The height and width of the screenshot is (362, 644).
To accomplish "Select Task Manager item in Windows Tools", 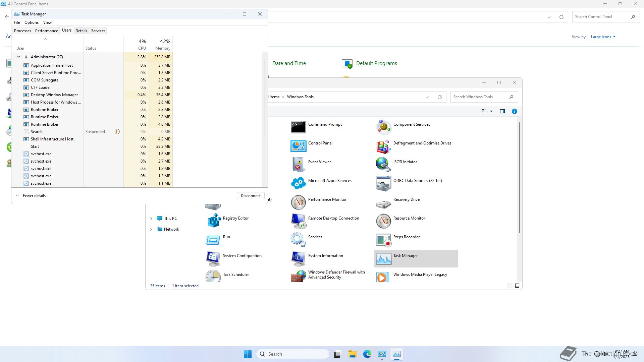I will tap(416, 258).
